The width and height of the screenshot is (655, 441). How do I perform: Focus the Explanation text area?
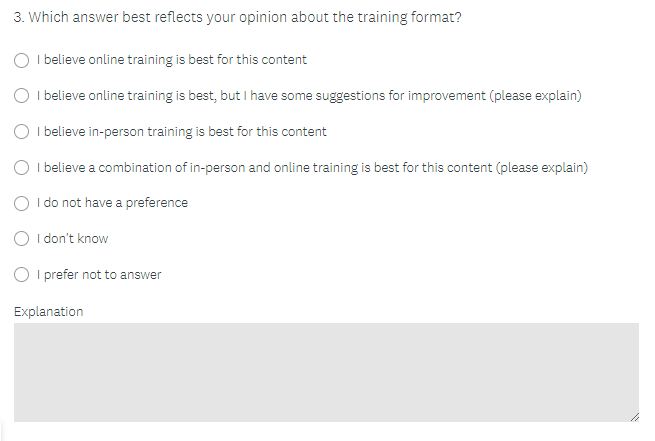[326, 372]
